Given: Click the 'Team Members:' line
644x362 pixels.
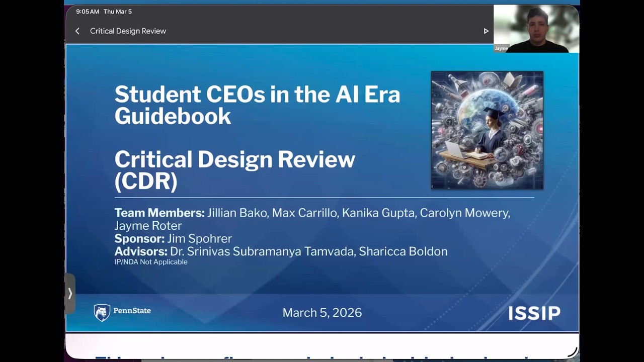Looking at the screenshot, I should 312,219.
